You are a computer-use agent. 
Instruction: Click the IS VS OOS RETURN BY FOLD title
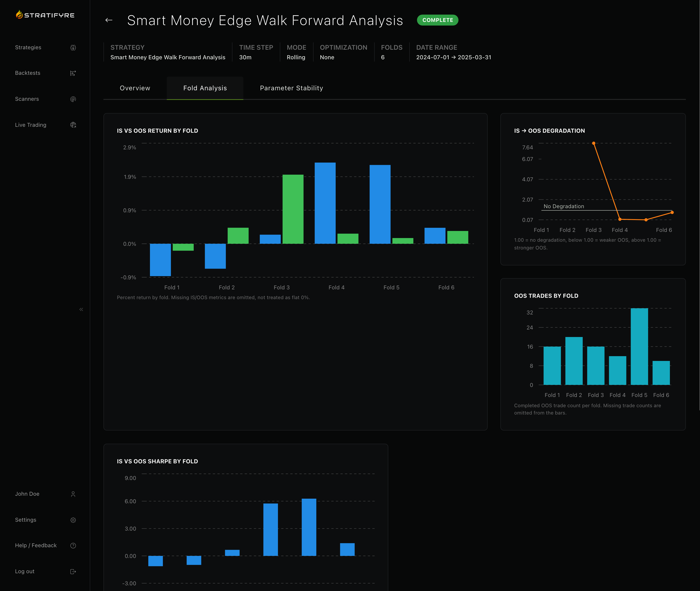coord(157,131)
